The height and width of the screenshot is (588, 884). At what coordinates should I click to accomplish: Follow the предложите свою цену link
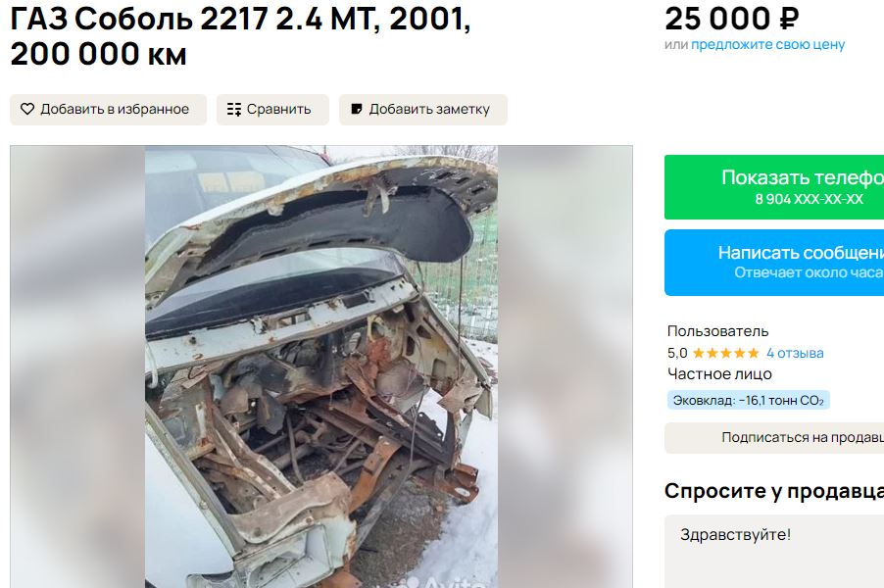click(x=767, y=44)
